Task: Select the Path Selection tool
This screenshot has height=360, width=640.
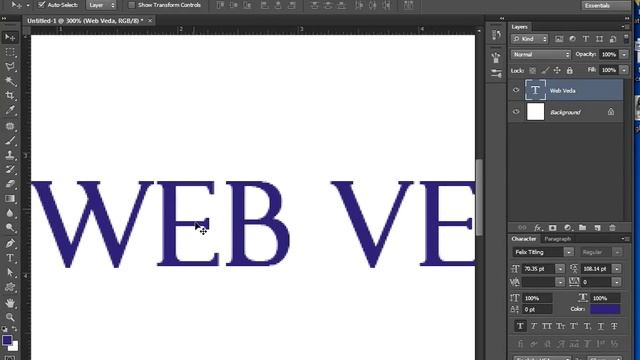Action: (10, 272)
